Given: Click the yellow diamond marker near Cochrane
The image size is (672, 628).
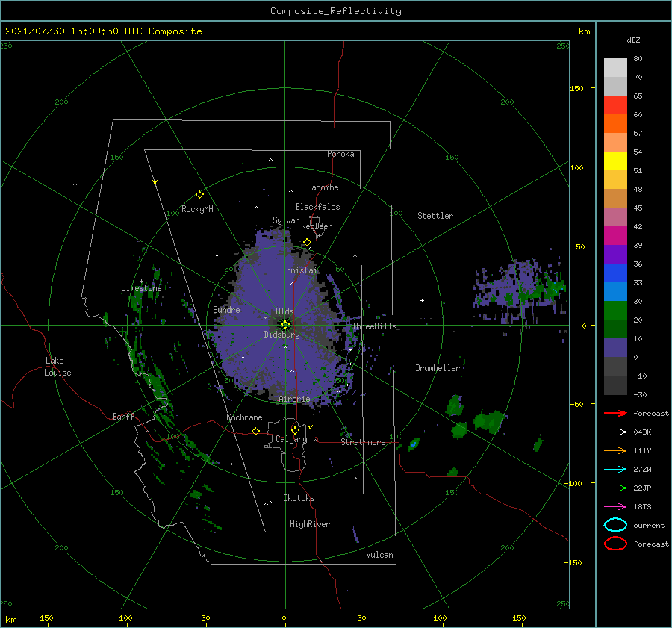Looking at the screenshot, I should (x=256, y=431).
